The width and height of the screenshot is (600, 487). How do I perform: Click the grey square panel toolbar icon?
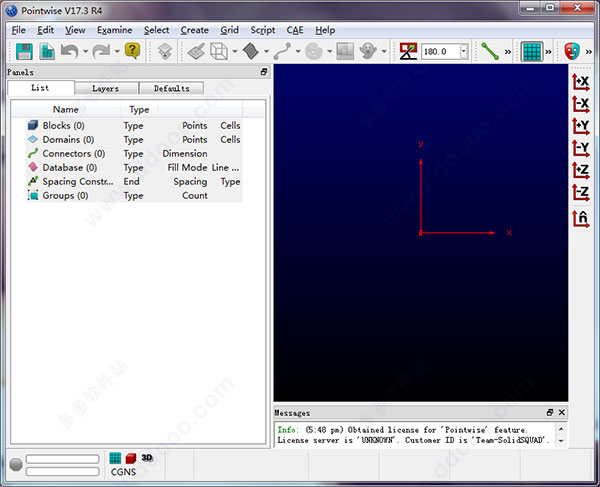(x=345, y=51)
